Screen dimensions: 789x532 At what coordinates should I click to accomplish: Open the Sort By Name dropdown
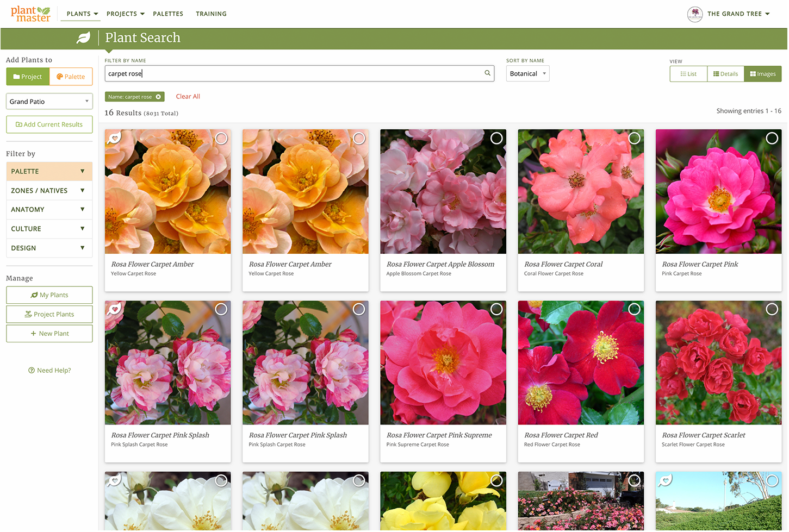(x=527, y=74)
